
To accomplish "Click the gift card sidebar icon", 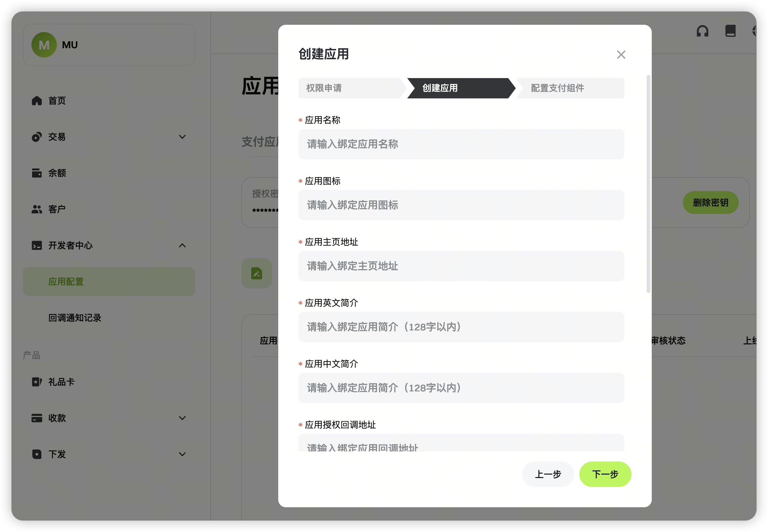I will click(37, 382).
